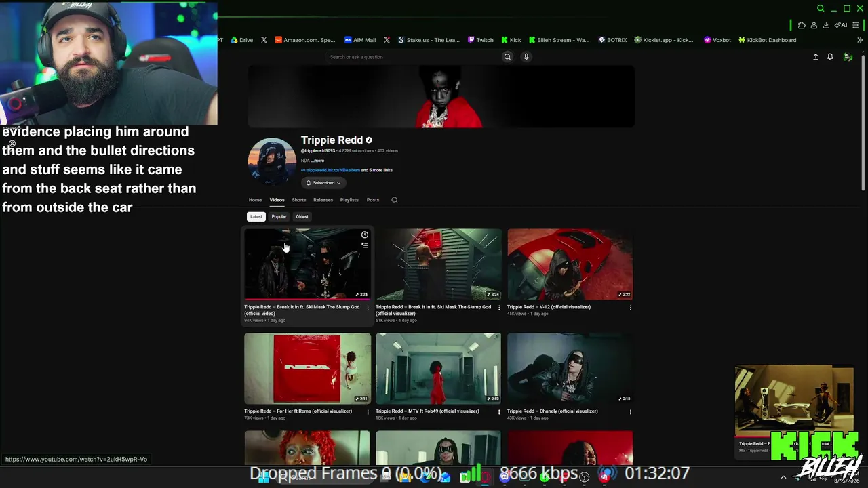
Task: Open the browser AI assistant button
Action: click(841, 25)
